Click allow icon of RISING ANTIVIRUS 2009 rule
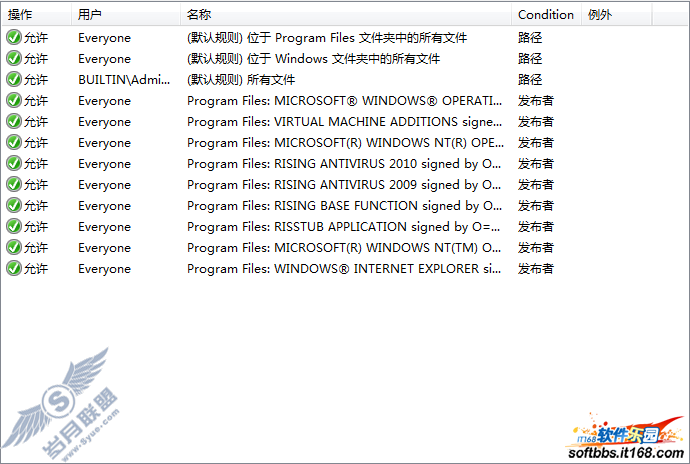Screen dimensions: 690x464 click(x=14, y=184)
